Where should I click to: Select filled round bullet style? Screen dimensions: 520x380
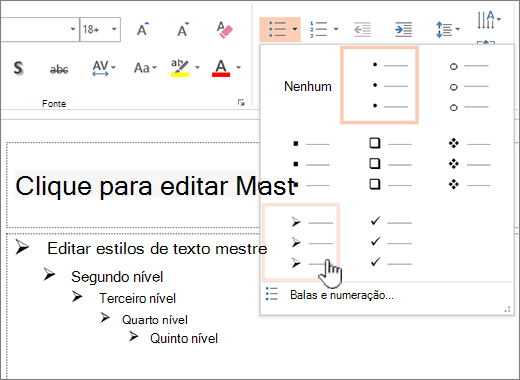(x=379, y=85)
